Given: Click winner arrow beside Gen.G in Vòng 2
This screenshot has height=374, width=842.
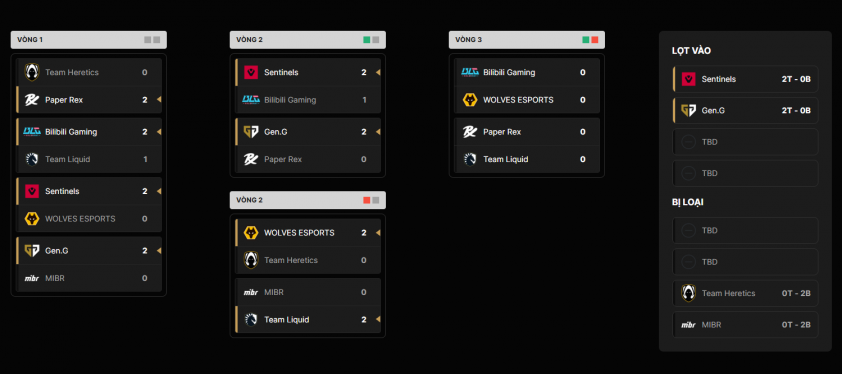Looking at the screenshot, I should click(x=378, y=132).
